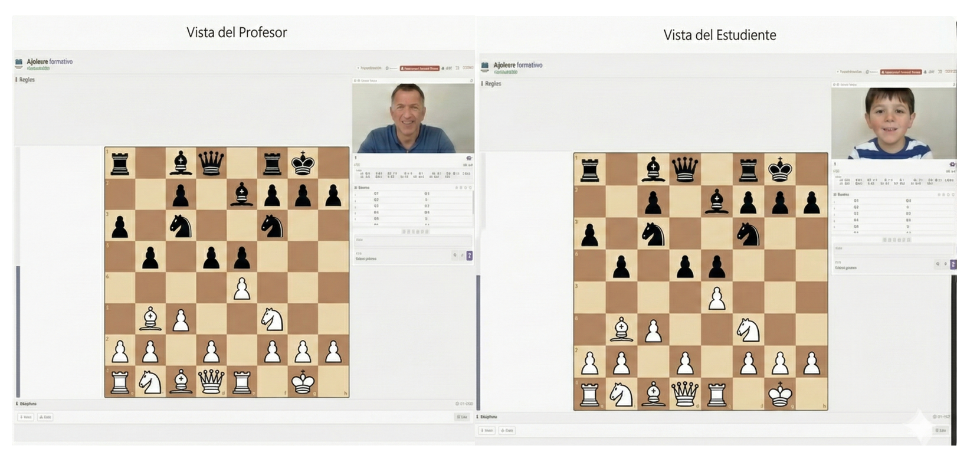
Task: Click the purple help icon in Profesor panel
Action: point(469,256)
